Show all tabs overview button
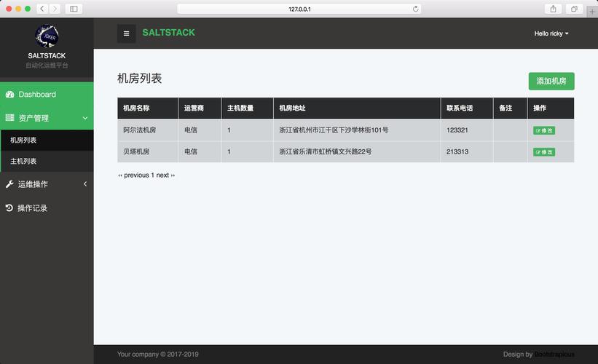Screen dimensions: 598x364 (x=574, y=9)
